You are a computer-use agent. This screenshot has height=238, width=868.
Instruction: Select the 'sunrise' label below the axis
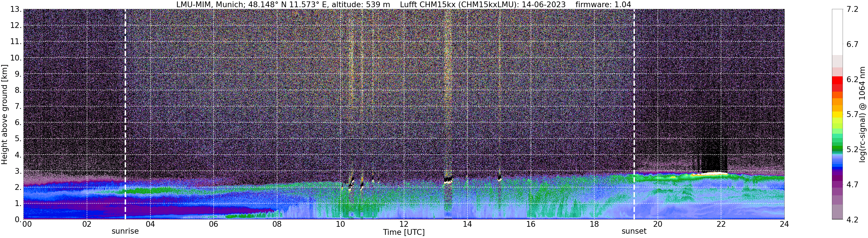[125, 231]
